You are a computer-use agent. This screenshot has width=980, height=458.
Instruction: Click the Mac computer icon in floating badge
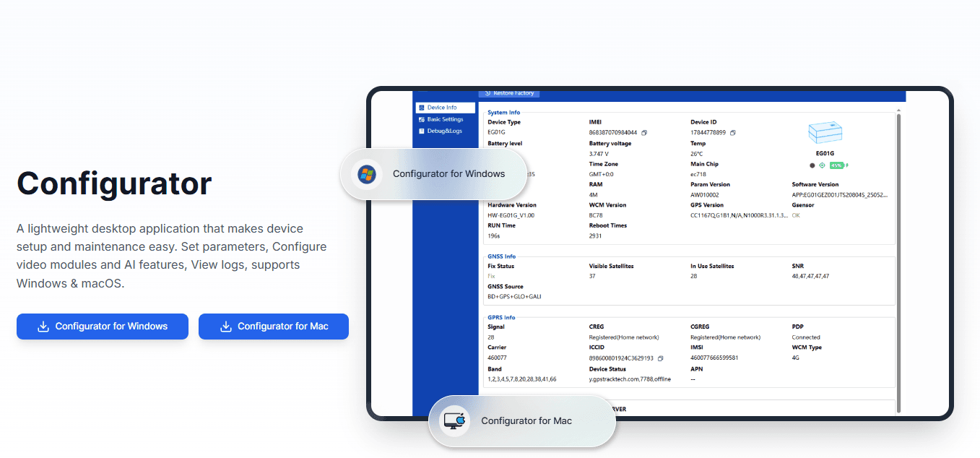pyautogui.click(x=454, y=421)
